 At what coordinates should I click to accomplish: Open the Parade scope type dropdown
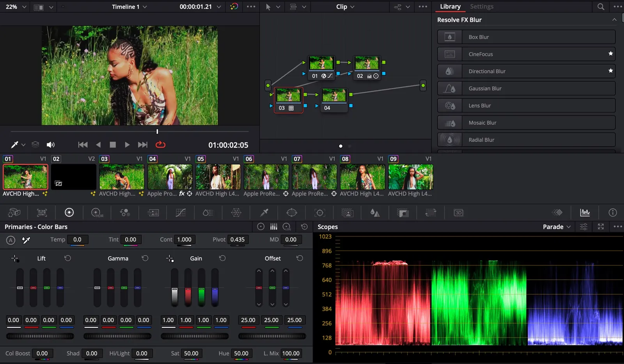(557, 227)
